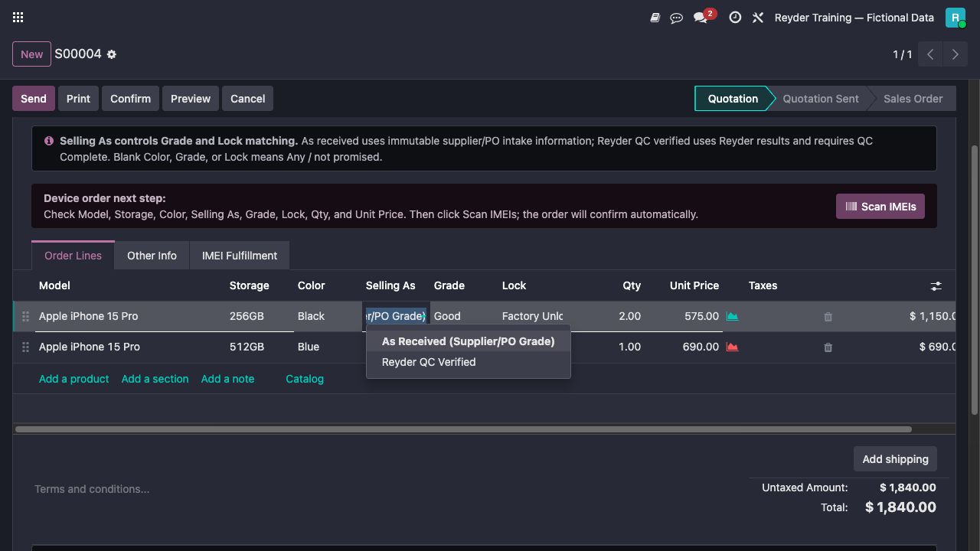Screen dimensions: 980x551
Task: Click the horizontal scrollbar under order lines
Action: (x=463, y=429)
